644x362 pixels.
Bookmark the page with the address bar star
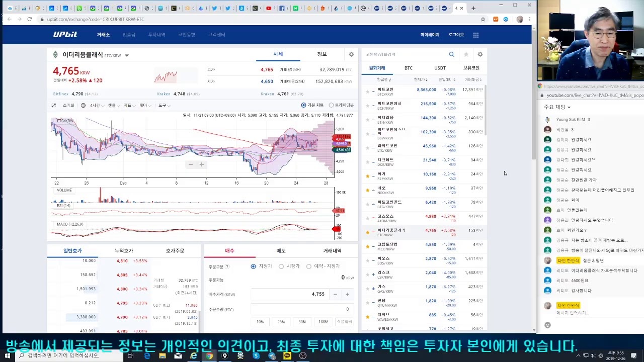pyautogui.click(x=483, y=19)
